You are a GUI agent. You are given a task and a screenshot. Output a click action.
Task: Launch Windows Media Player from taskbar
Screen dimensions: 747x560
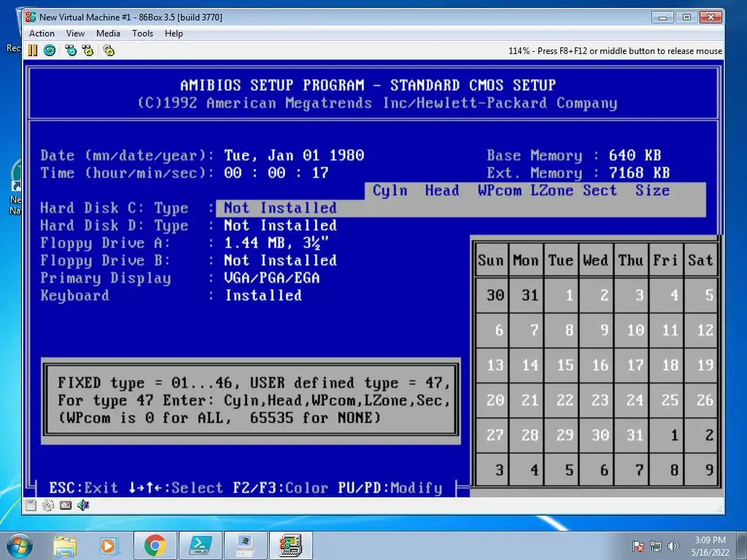point(108,545)
